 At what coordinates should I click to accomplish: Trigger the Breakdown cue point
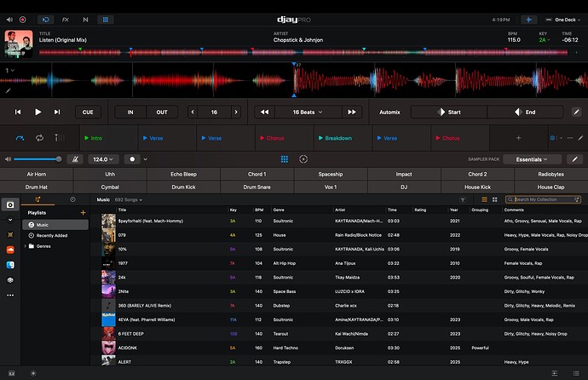343,138
